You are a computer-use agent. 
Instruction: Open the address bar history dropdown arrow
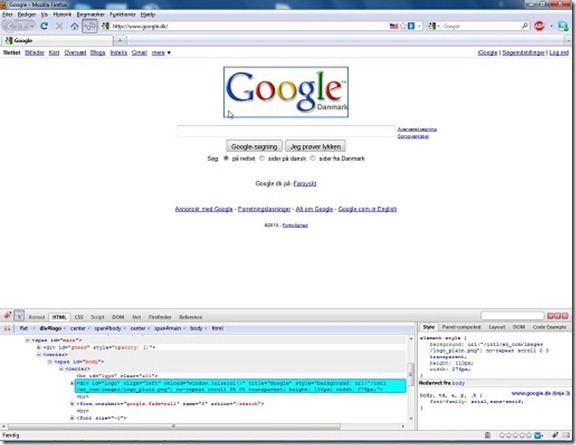[x=419, y=26]
